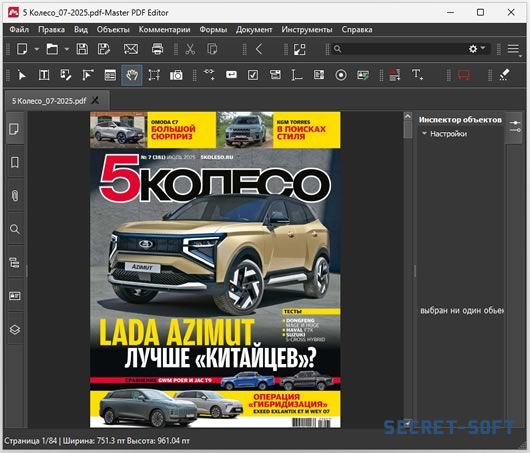Click the Open file folder icon

tap(52, 49)
